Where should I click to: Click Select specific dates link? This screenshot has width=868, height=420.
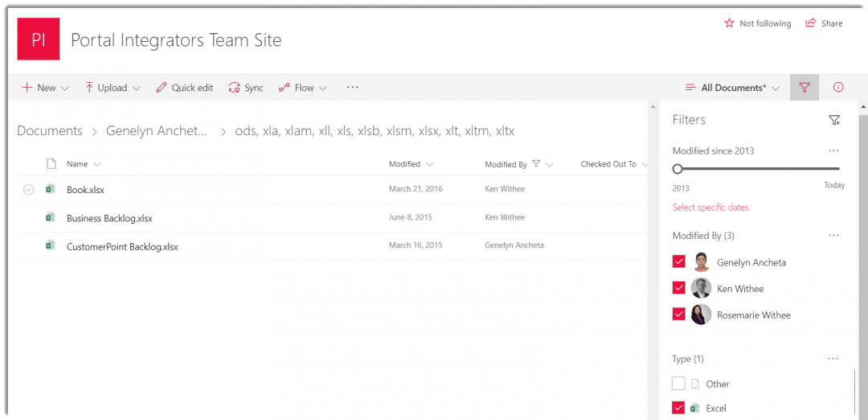click(x=710, y=208)
